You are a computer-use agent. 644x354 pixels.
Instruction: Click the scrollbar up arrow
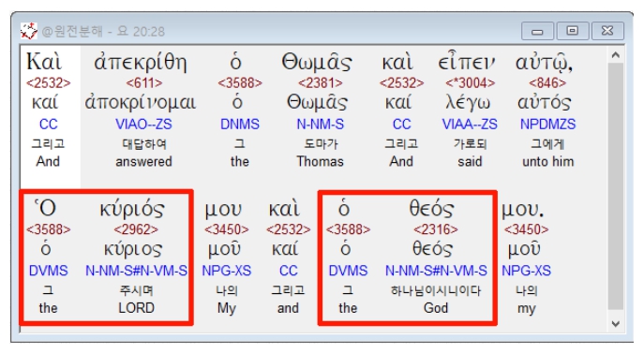[x=615, y=55]
